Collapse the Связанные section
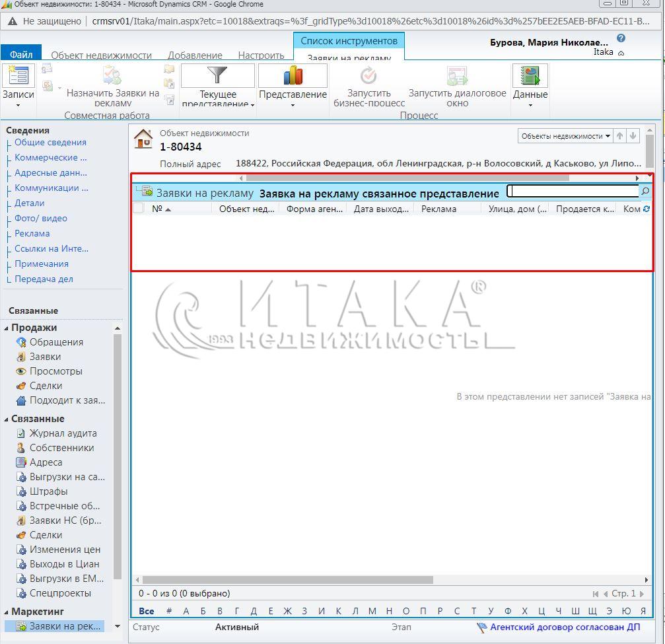665x644 pixels. [x=6, y=419]
